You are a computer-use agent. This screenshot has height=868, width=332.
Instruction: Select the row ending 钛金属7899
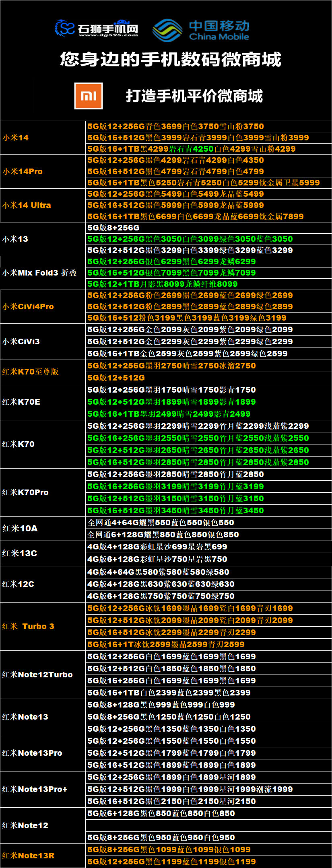click(209, 216)
